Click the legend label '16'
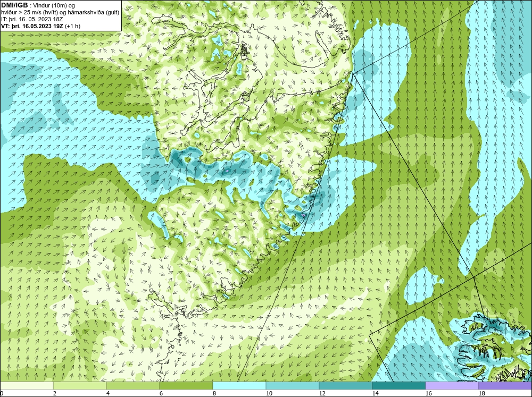 (x=428, y=393)
